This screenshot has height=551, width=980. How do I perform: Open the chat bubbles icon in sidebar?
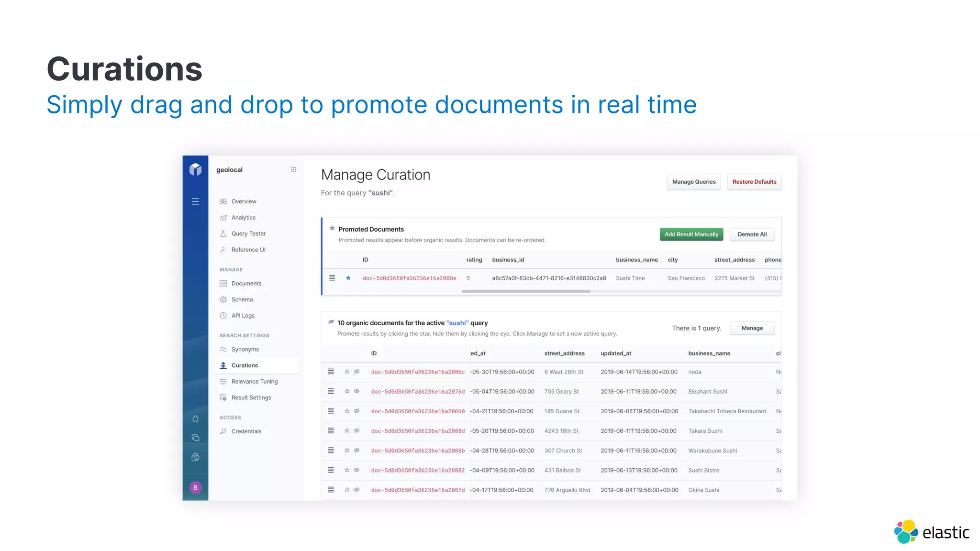pyautogui.click(x=195, y=438)
